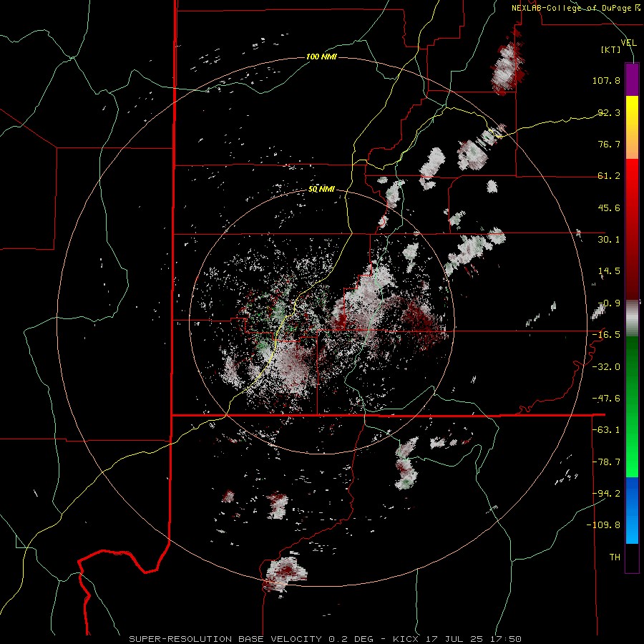
Task: Pick the blue segment of velocity scale
Action: coord(632,510)
